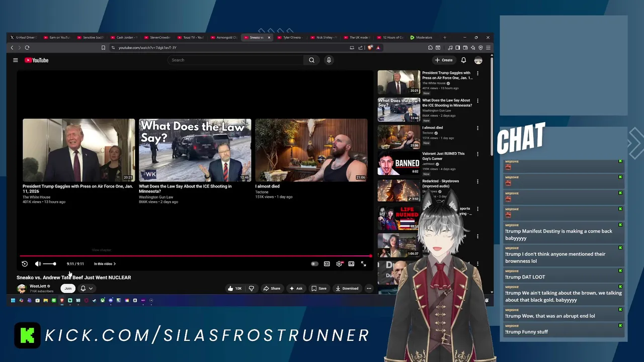Image resolution: width=644 pixels, height=362 pixels.
Task: Click the Ask button under the video
Action: (x=296, y=289)
